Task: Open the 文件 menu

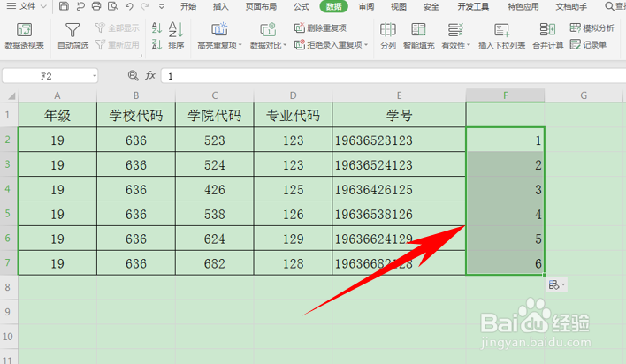Action: click(27, 6)
